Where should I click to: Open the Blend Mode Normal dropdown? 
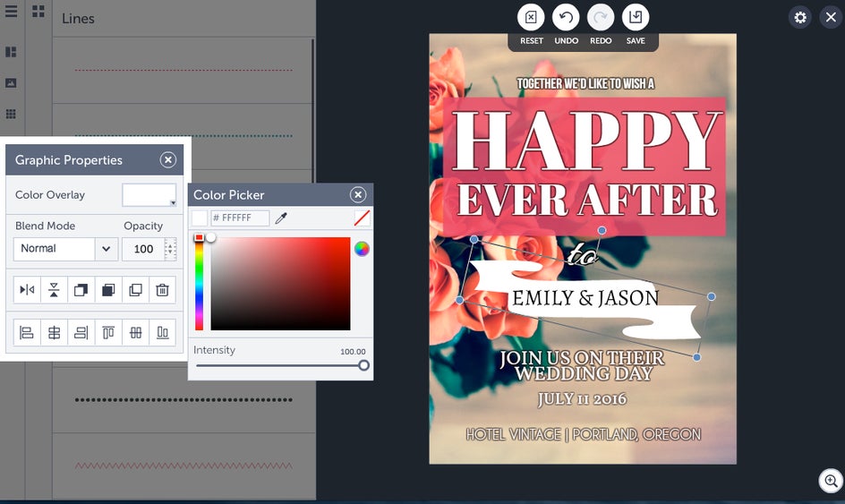[65, 249]
